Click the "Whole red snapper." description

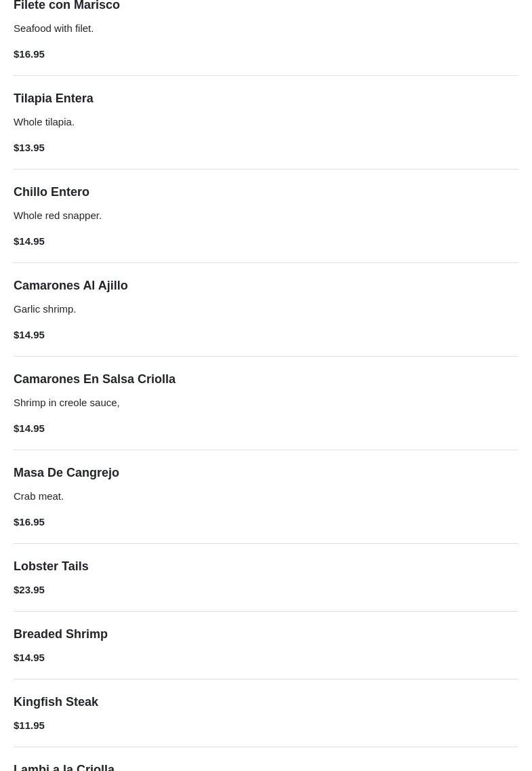pos(58,215)
